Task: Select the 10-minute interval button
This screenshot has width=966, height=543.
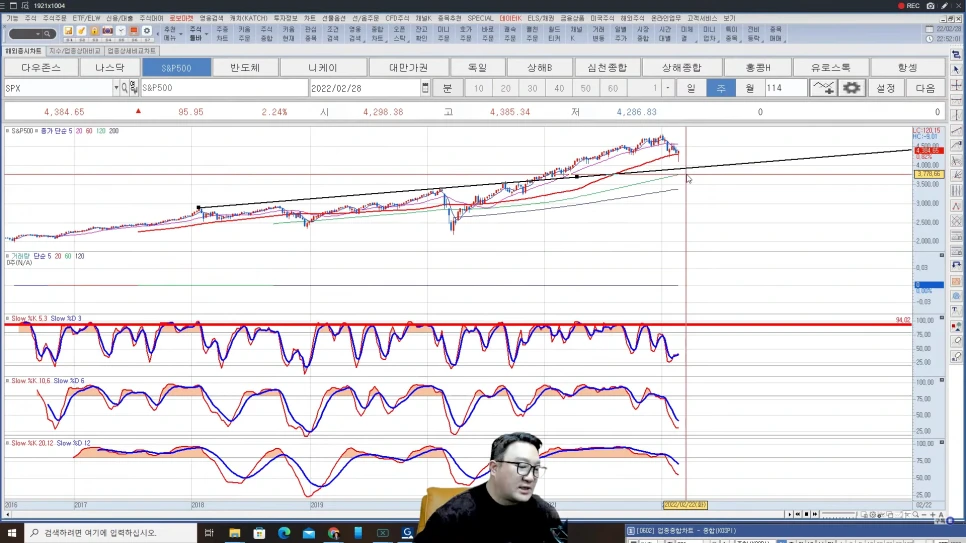Action: [479, 88]
